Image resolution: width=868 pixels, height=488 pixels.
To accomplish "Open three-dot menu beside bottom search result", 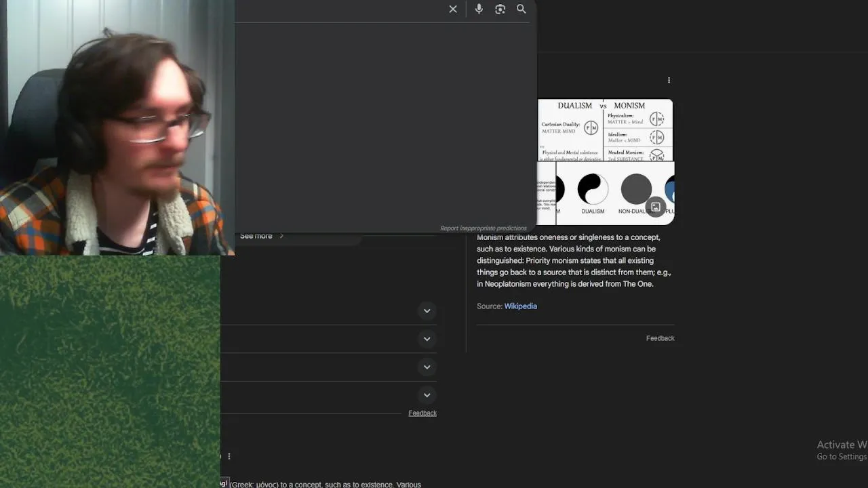I will click(229, 456).
